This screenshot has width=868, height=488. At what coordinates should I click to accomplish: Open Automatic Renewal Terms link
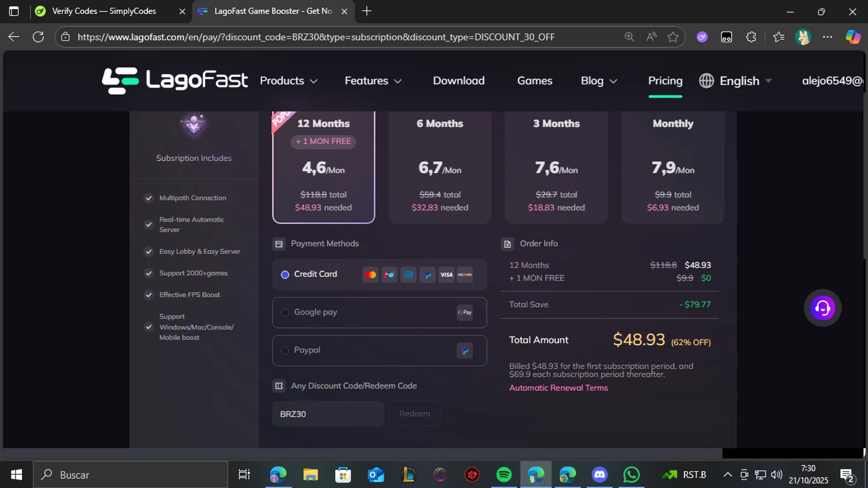click(558, 388)
